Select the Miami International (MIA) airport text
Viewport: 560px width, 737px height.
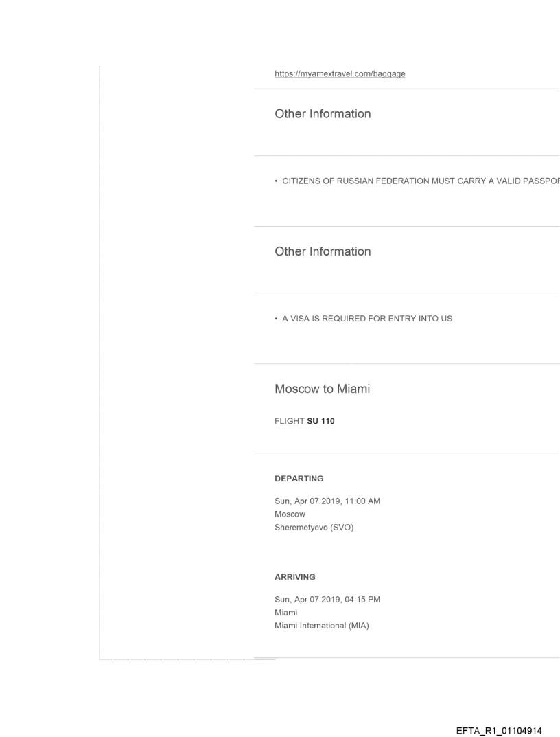pyautogui.click(x=322, y=625)
